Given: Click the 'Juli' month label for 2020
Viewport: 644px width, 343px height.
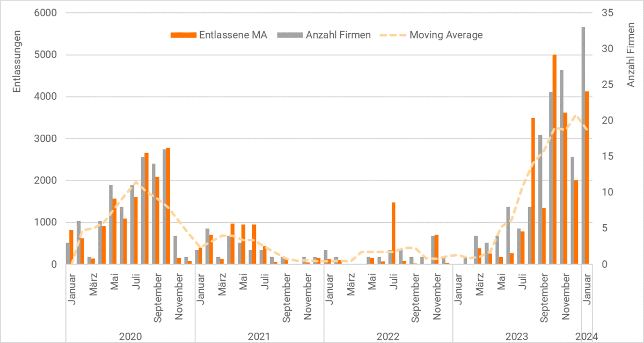Looking at the screenshot, I should point(137,281).
